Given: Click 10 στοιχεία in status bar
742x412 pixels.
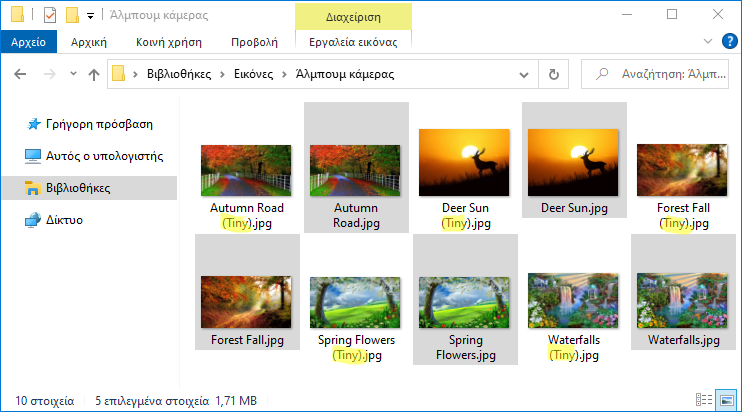Looking at the screenshot, I should tap(44, 401).
